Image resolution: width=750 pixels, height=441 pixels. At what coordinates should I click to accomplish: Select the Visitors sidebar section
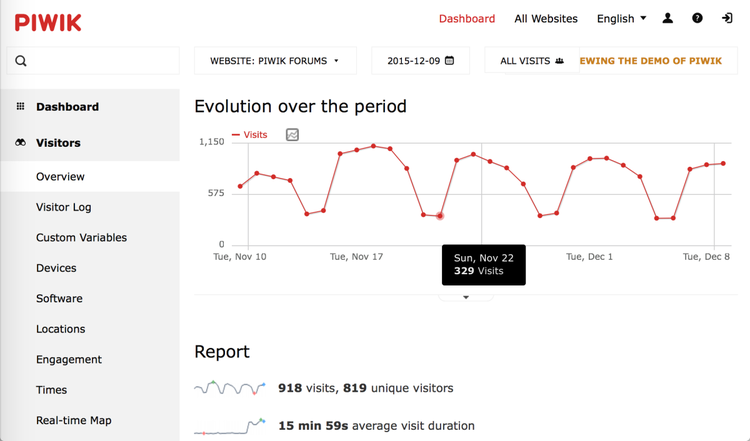pyautogui.click(x=90, y=143)
